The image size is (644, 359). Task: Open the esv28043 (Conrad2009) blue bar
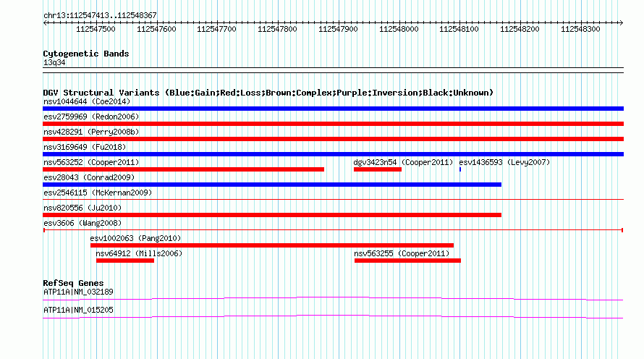coord(272,185)
